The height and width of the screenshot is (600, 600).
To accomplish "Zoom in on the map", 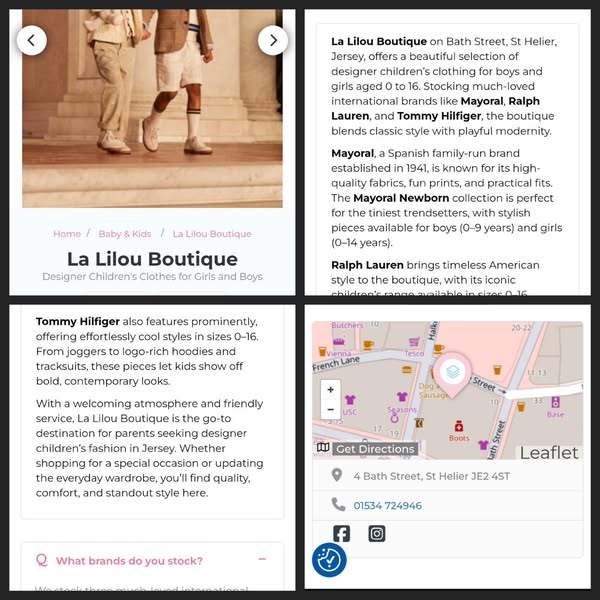I will (331, 390).
